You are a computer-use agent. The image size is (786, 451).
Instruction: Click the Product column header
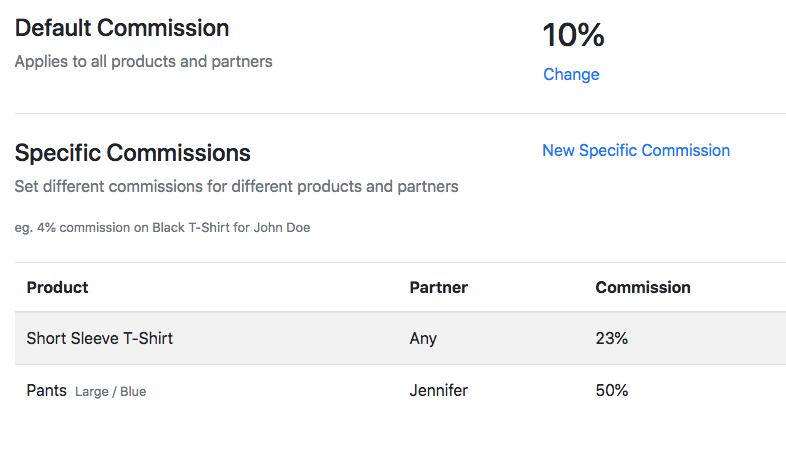point(57,288)
